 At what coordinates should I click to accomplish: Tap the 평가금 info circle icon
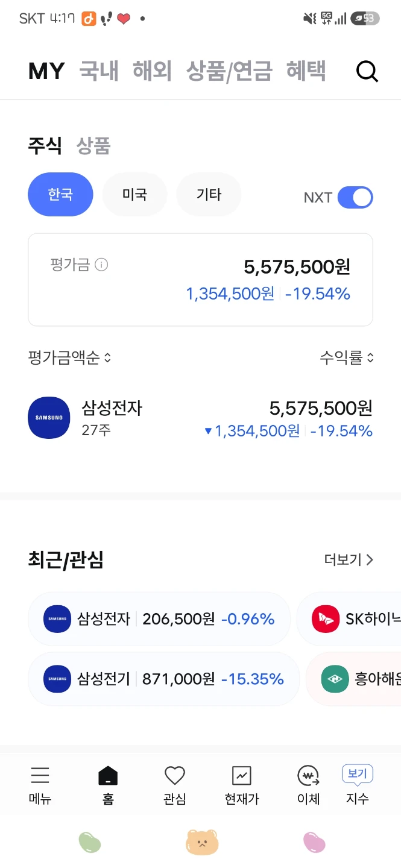102,265
